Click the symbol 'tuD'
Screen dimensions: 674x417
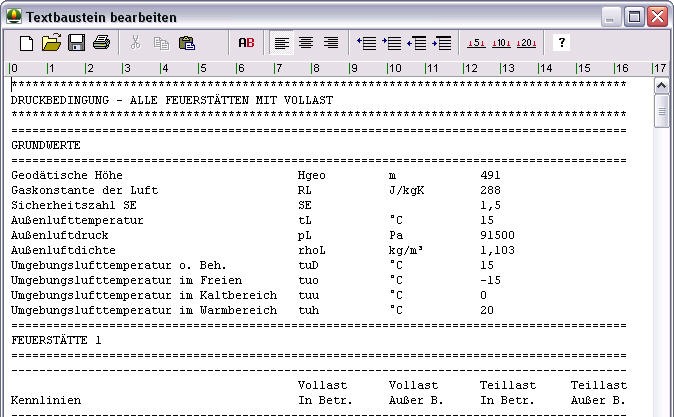tap(308, 265)
